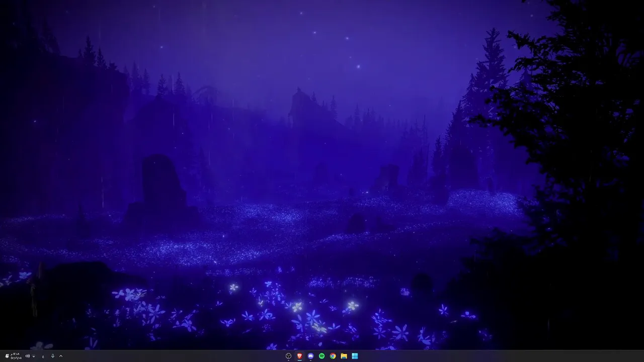Viewport: 644px width, 362px height.
Task: Open OBS Studio from the taskbar
Action: coord(288,356)
